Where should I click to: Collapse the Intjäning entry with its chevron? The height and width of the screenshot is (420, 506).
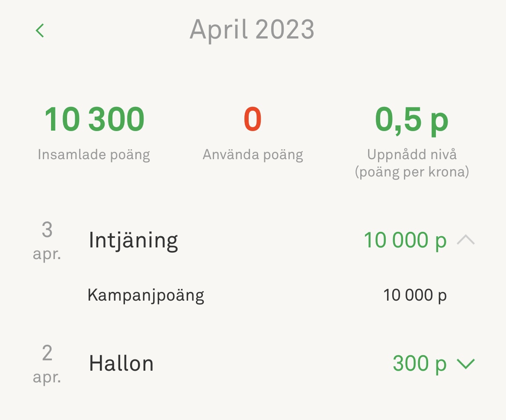(466, 240)
